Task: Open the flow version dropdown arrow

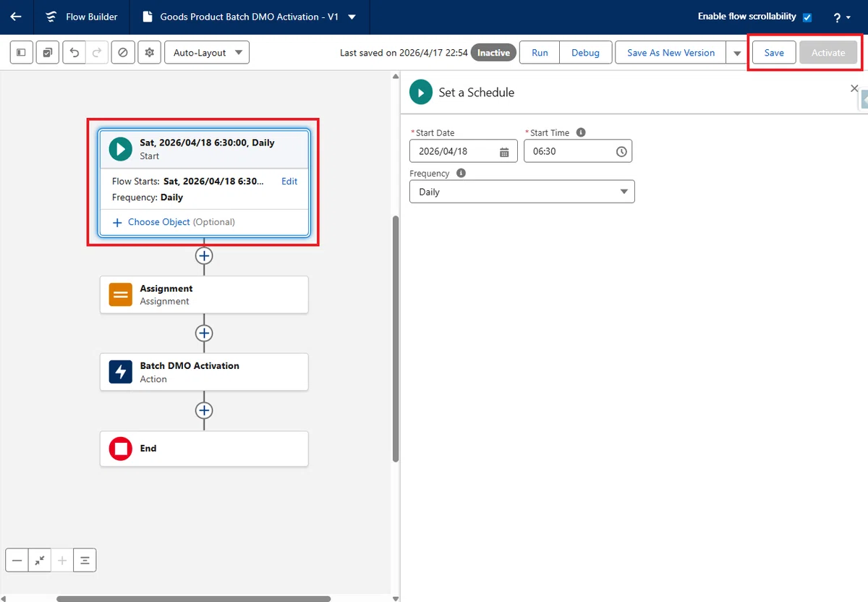Action: pyautogui.click(x=352, y=17)
